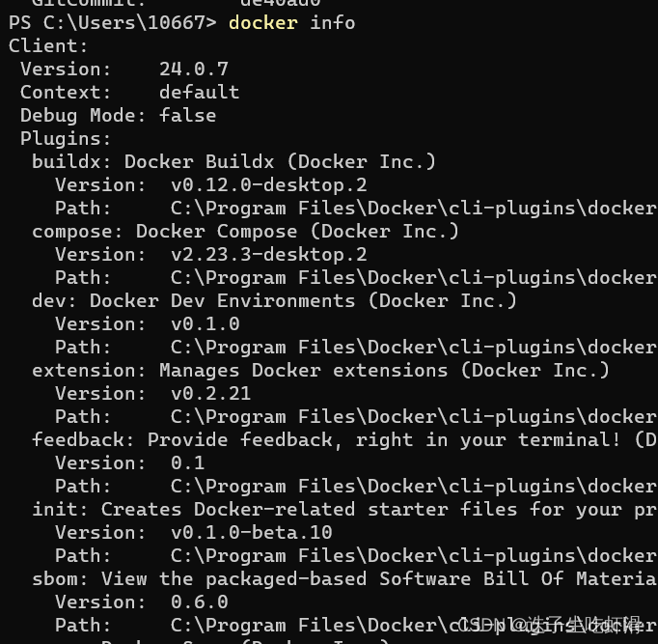The image size is (658, 644).
Task: Click the 'info' argument after docker
Action: pyautogui.click(x=332, y=22)
